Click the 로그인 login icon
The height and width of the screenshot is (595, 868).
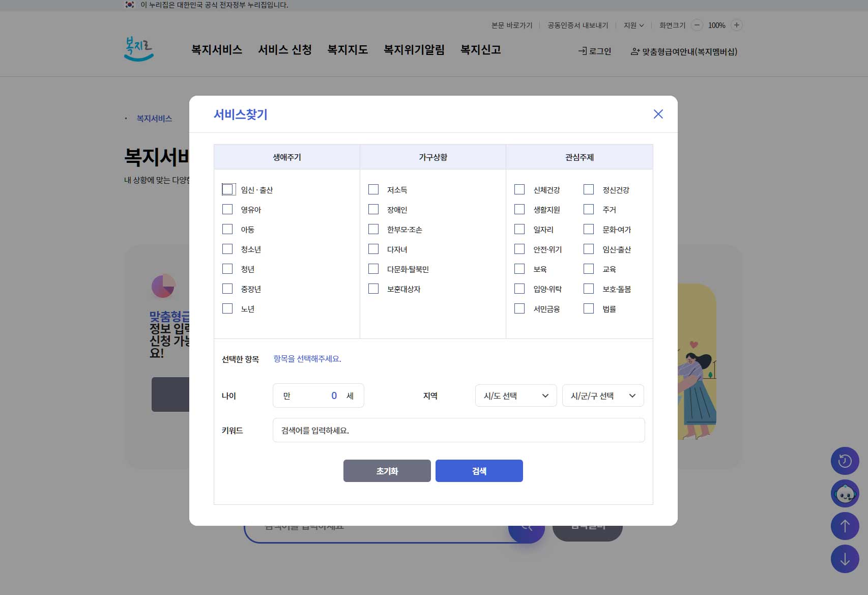tap(581, 51)
